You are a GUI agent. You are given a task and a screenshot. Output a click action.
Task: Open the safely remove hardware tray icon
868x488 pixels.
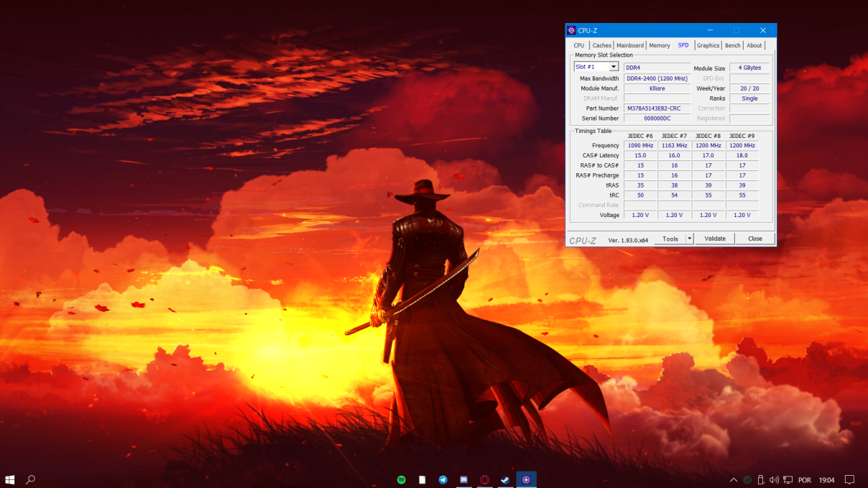(761, 479)
